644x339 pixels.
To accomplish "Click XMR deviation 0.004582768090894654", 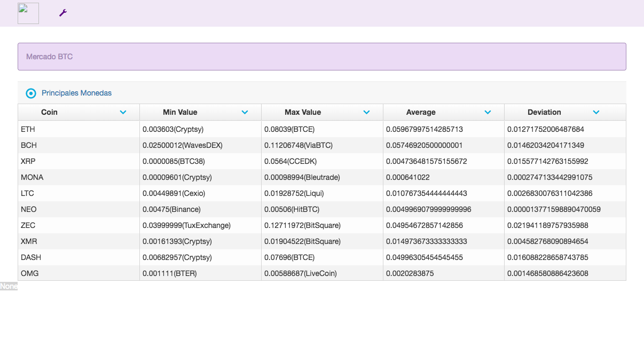I will point(548,241).
